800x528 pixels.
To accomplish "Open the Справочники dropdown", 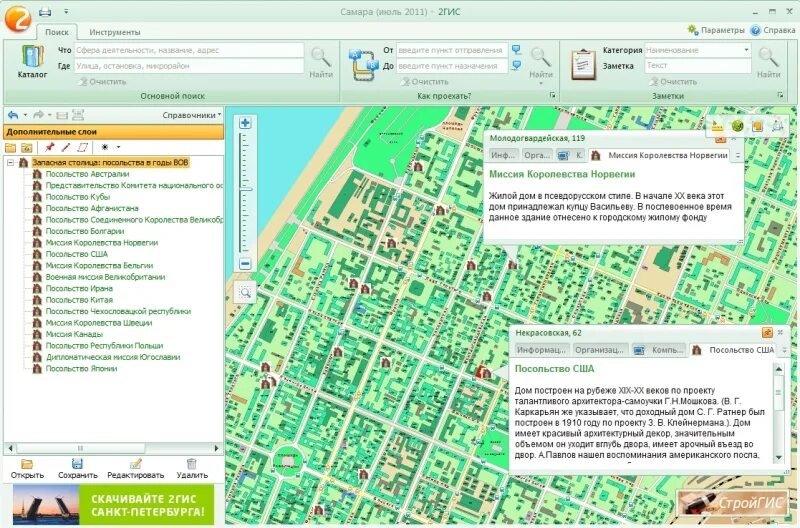I will (x=192, y=115).
